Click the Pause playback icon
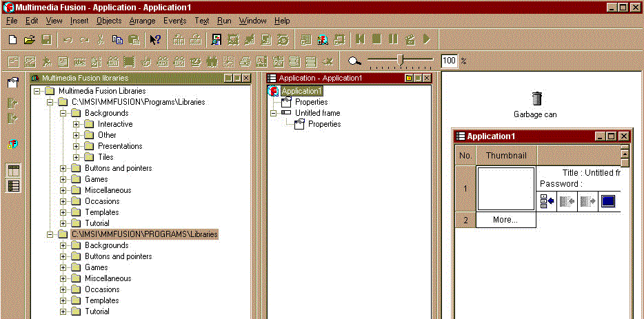 click(x=394, y=39)
